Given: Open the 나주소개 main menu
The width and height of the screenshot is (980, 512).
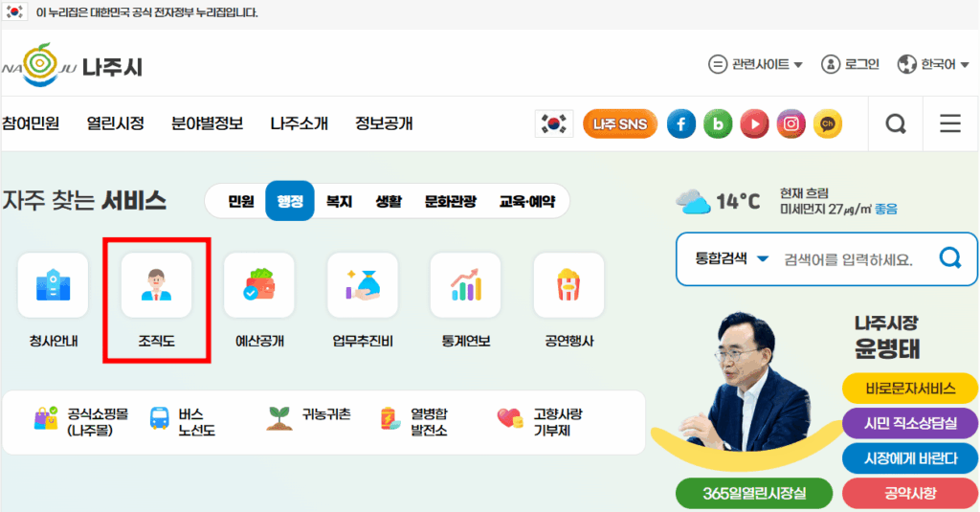Looking at the screenshot, I should click(x=299, y=123).
